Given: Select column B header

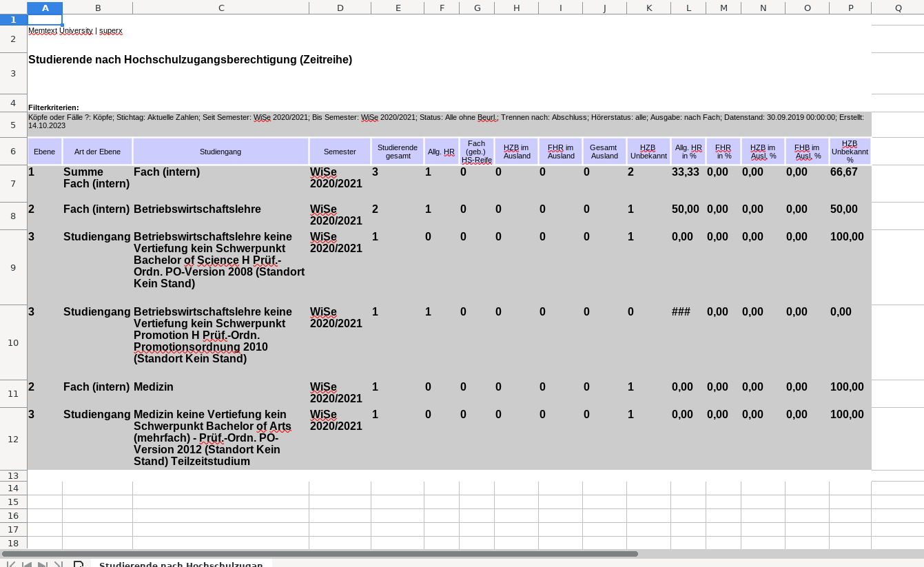Looking at the screenshot, I should (97, 8).
